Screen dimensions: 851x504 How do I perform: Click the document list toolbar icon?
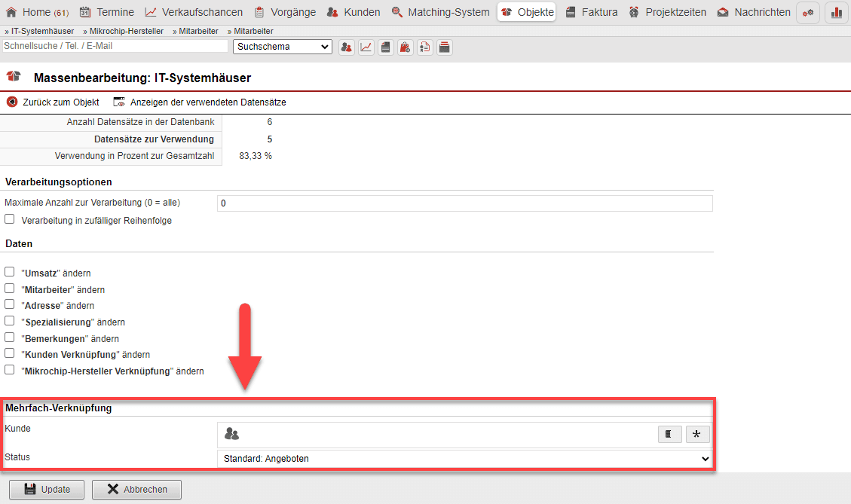point(425,47)
